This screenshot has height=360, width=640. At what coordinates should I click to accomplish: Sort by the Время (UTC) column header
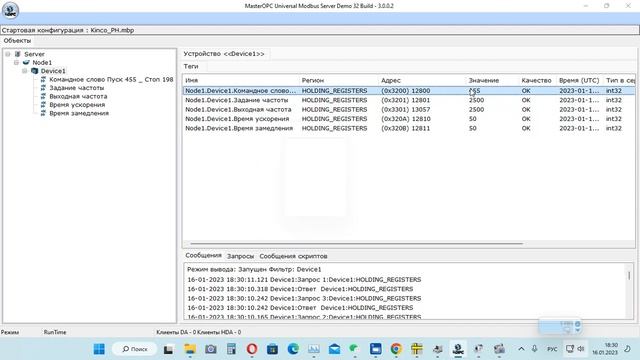coord(579,80)
